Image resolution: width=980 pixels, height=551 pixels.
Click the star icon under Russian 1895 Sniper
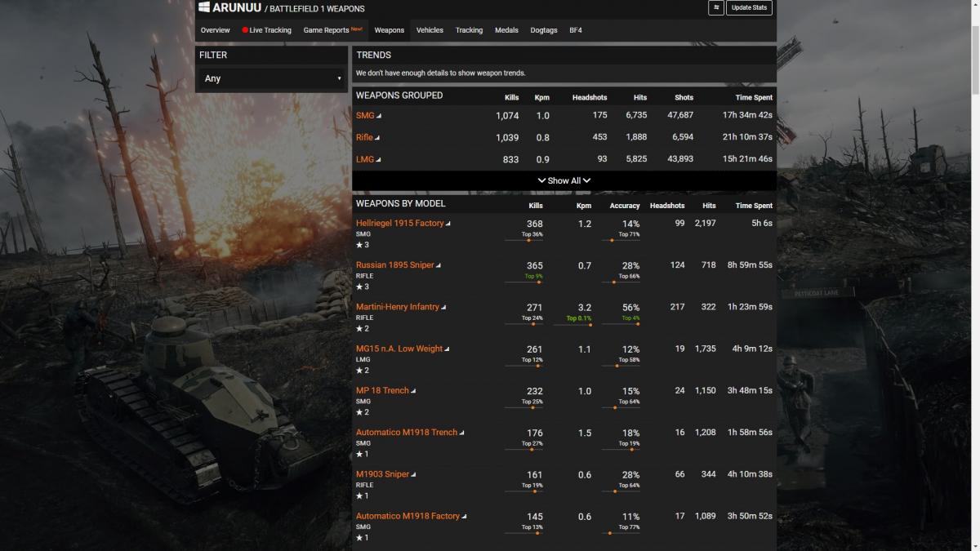pos(359,287)
